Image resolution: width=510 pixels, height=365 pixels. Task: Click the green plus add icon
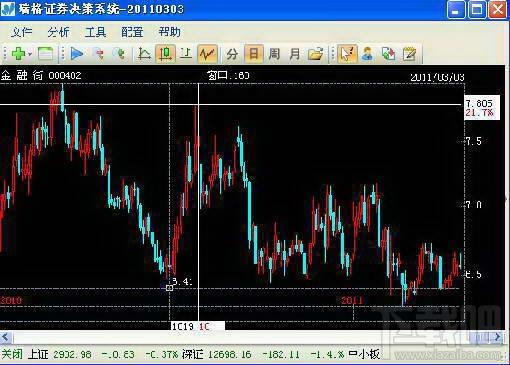coord(18,54)
